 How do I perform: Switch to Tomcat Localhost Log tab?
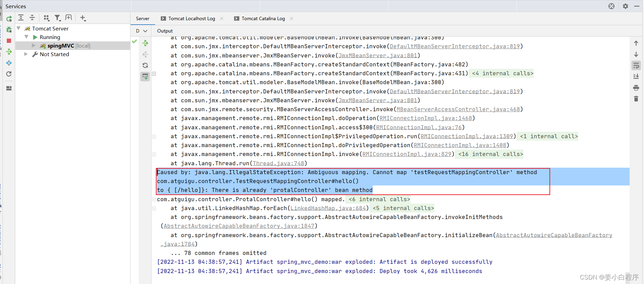click(x=191, y=18)
